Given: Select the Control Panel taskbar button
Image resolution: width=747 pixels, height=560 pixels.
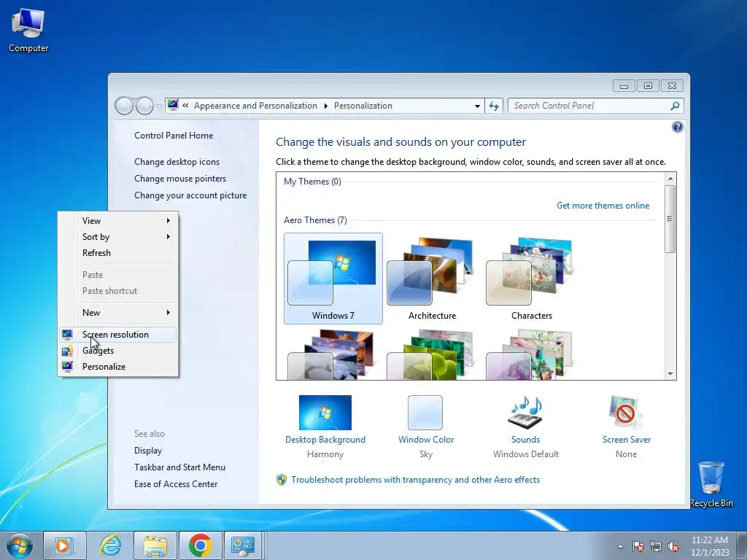Looking at the screenshot, I should 243,545.
